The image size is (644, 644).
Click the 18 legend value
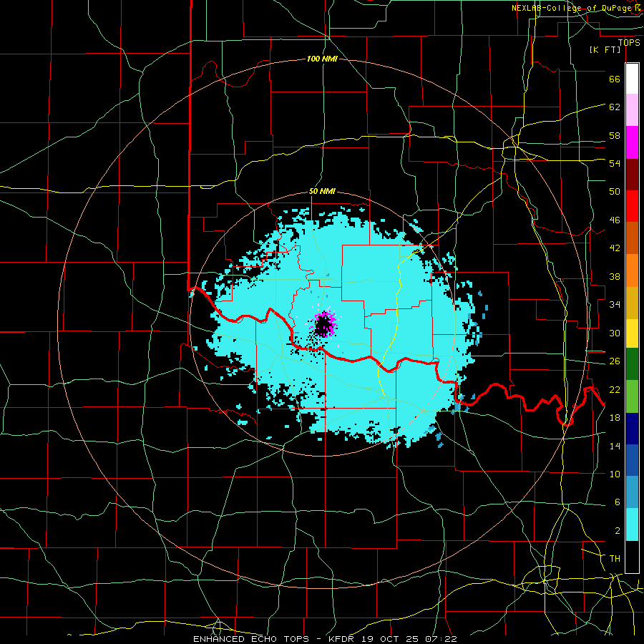coord(615,418)
